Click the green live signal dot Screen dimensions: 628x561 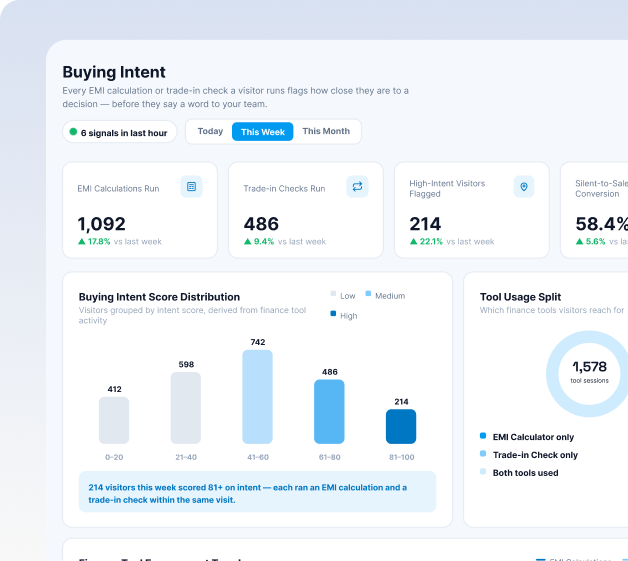[73, 132]
